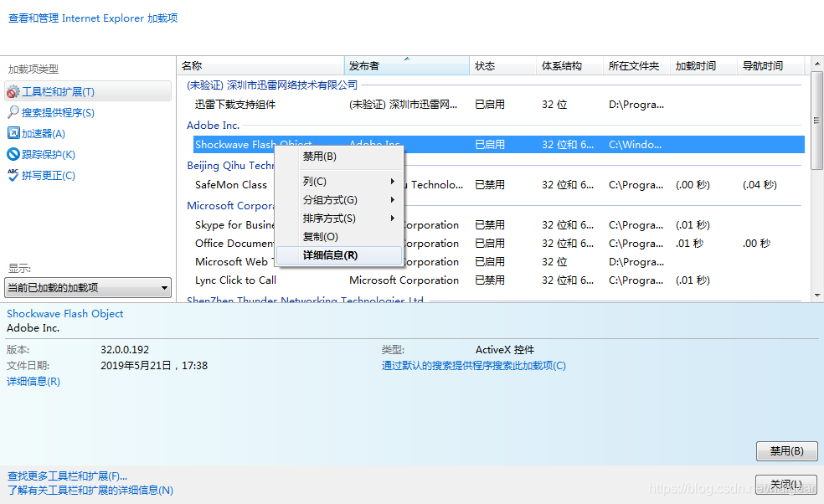Click the 已禁用 status in SafeMon Class row
The height and width of the screenshot is (504, 824).
pos(490,185)
